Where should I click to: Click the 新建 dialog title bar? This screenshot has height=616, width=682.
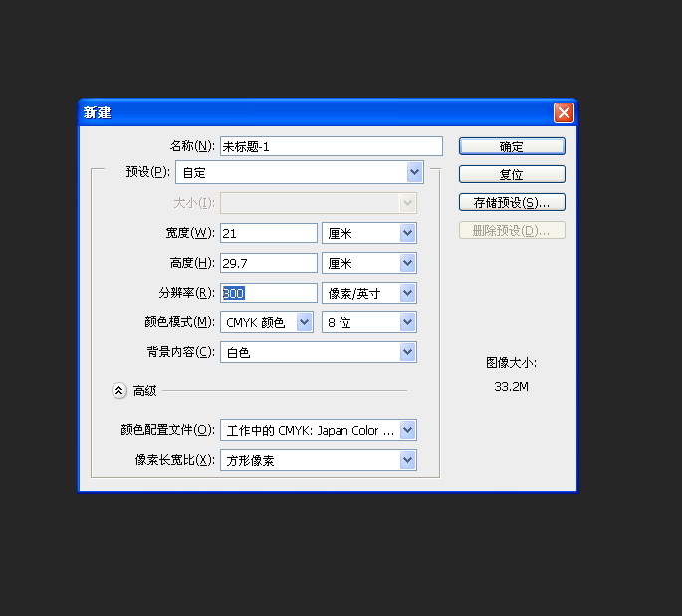(299, 112)
